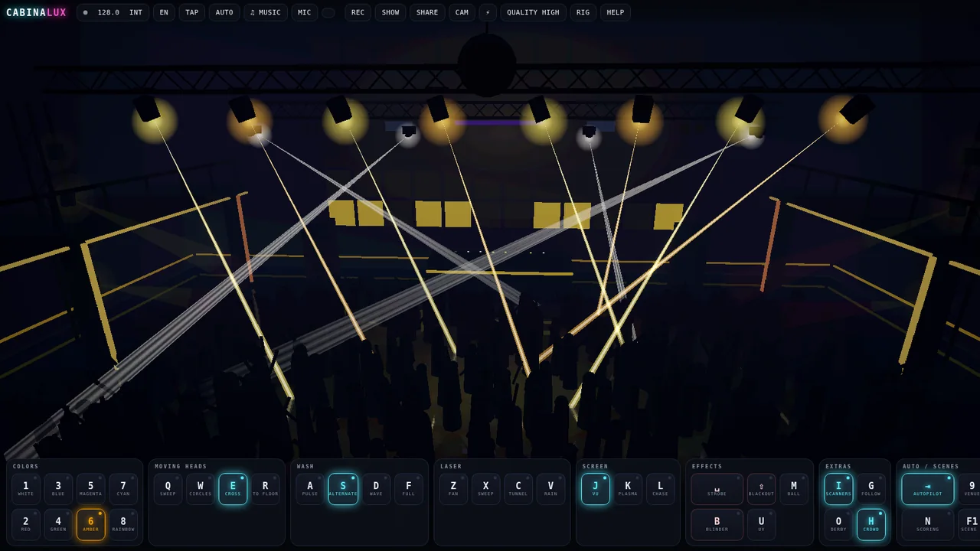Viewport: 980px width, 551px height.
Task: Enable wash Pulse (A)
Action: tap(310, 489)
